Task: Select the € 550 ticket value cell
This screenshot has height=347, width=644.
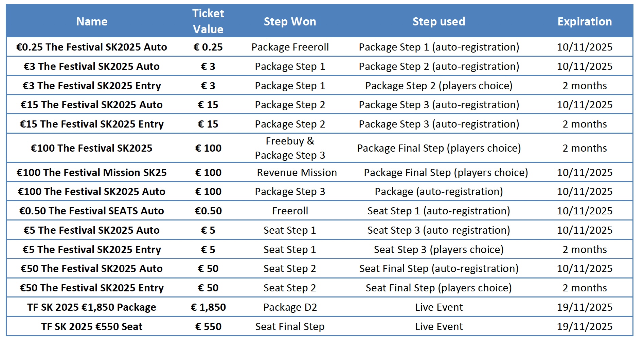Action: click(x=208, y=326)
